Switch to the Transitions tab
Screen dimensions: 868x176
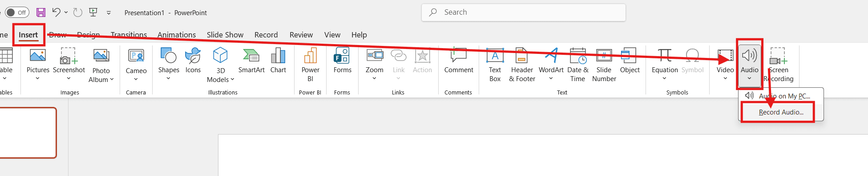click(129, 35)
